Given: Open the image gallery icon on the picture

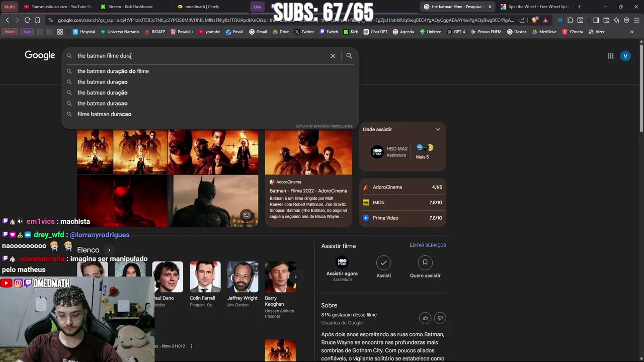Looking at the screenshot, I should click(x=247, y=216).
